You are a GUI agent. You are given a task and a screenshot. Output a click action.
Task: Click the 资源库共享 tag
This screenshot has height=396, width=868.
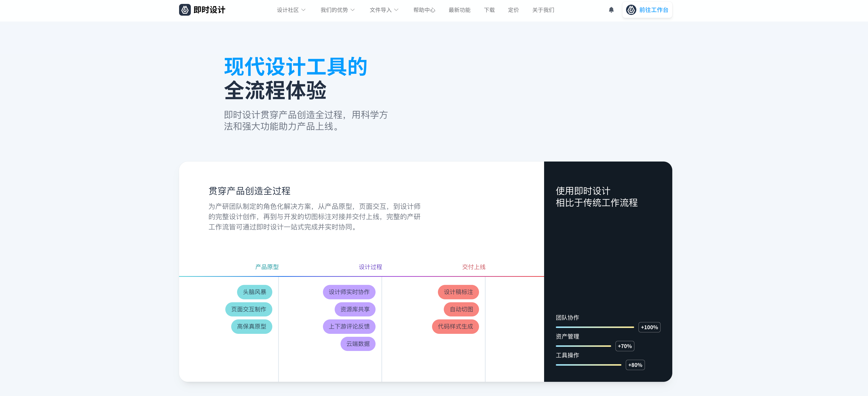pyautogui.click(x=355, y=309)
